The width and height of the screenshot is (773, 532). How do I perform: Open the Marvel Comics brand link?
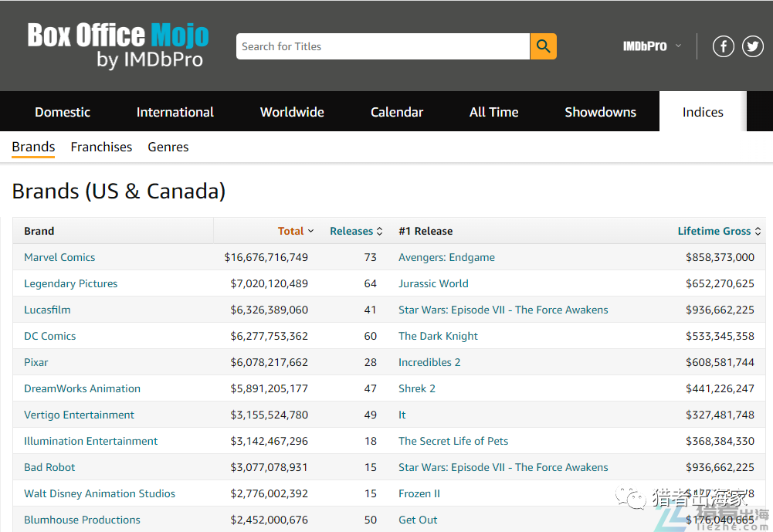[x=59, y=257]
